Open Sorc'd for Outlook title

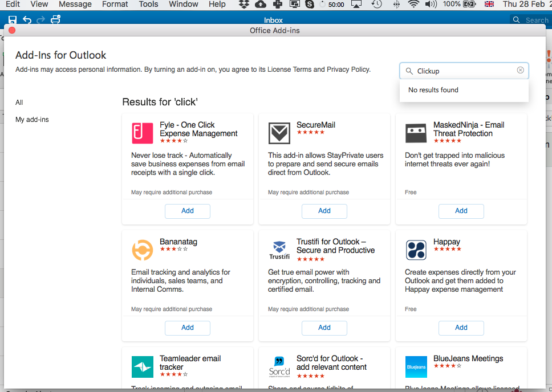tap(331, 363)
